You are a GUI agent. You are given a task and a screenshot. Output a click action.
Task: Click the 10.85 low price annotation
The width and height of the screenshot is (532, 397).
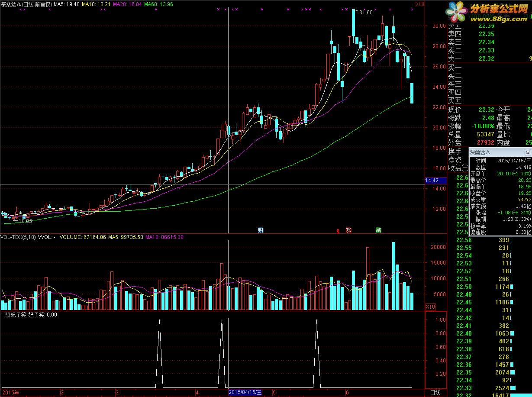pyautogui.click(x=25, y=221)
